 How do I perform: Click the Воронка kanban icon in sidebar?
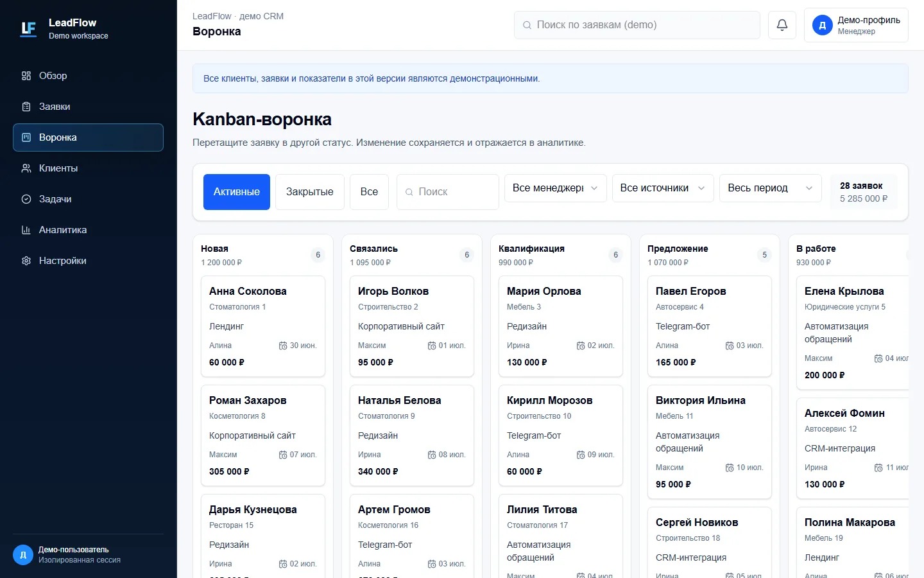26,137
